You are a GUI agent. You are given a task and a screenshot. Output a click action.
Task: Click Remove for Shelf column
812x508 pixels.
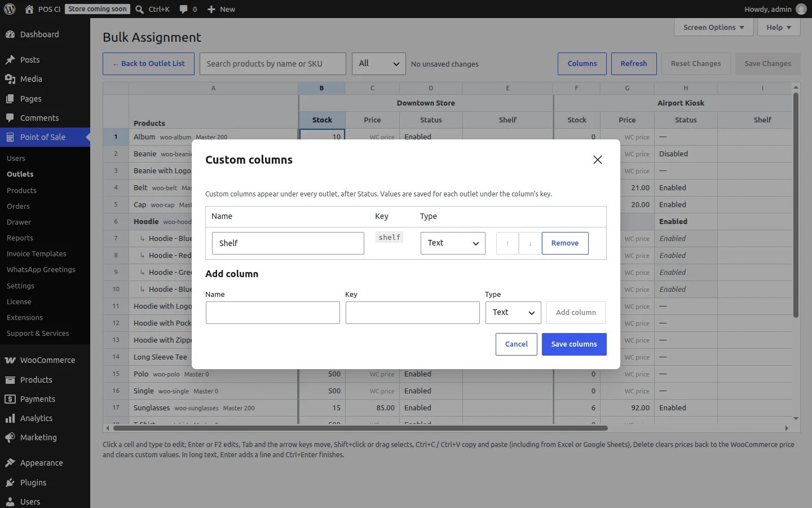565,243
